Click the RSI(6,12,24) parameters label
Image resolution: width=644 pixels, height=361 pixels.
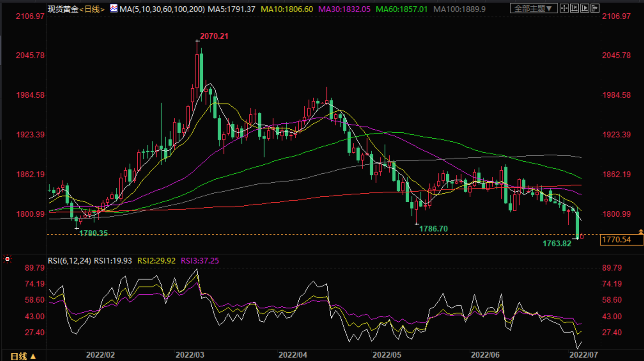69,261
